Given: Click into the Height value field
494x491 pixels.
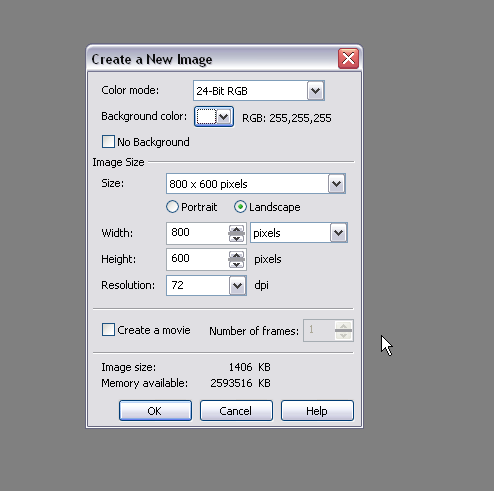Looking at the screenshot, I should coord(197,259).
